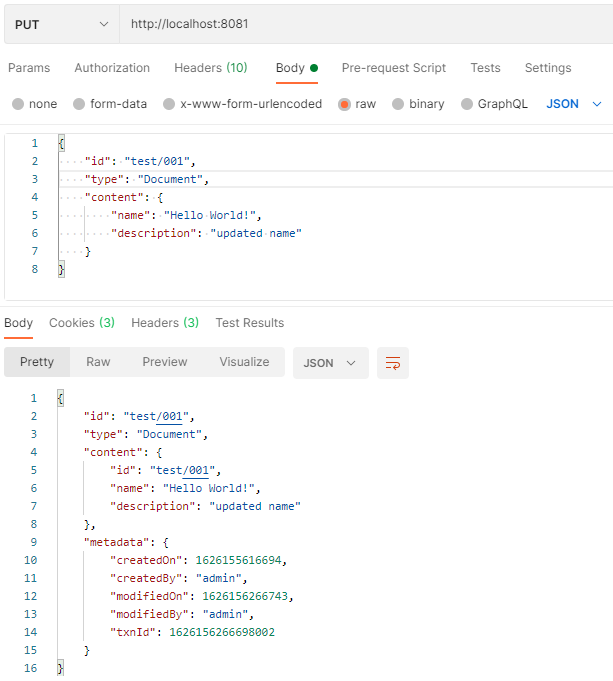The width and height of the screenshot is (613, 681).
Task: Open the request Settings tab
Action: coord(548,68)
